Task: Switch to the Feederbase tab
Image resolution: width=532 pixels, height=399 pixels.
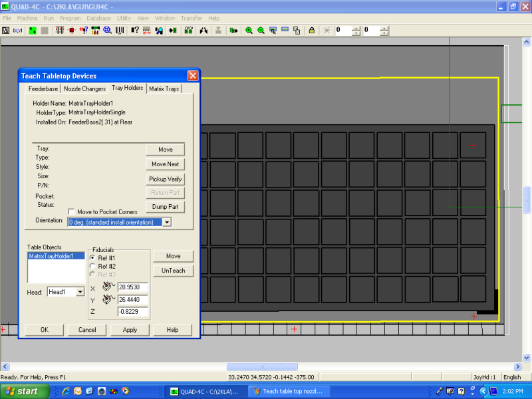Action: coord(43,89)
